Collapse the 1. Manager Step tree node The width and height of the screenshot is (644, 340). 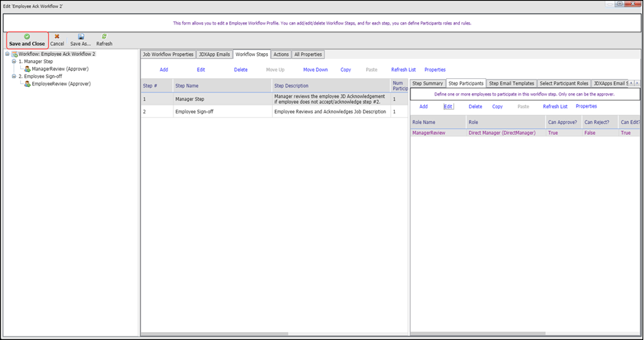click(x=14, y=62)
